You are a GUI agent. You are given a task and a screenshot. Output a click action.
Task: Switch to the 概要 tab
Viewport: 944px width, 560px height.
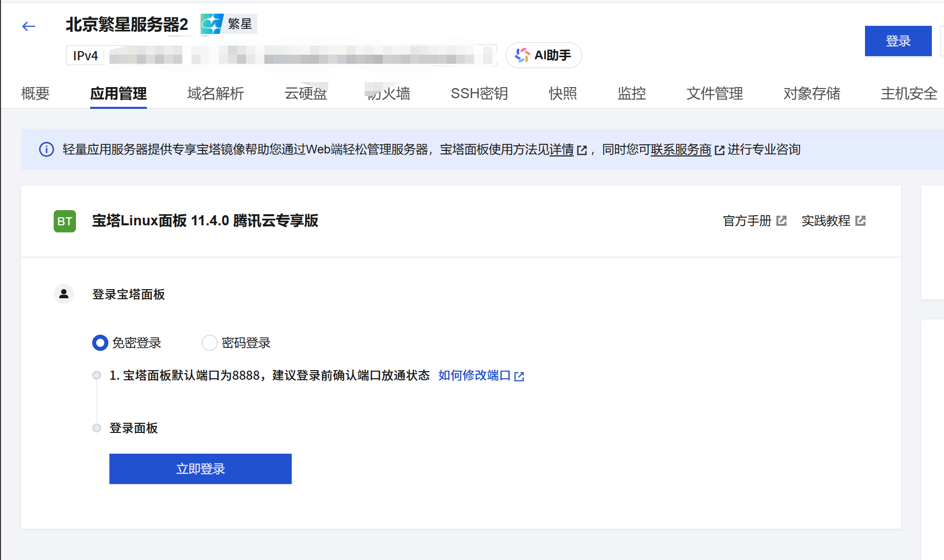point(35,93)
